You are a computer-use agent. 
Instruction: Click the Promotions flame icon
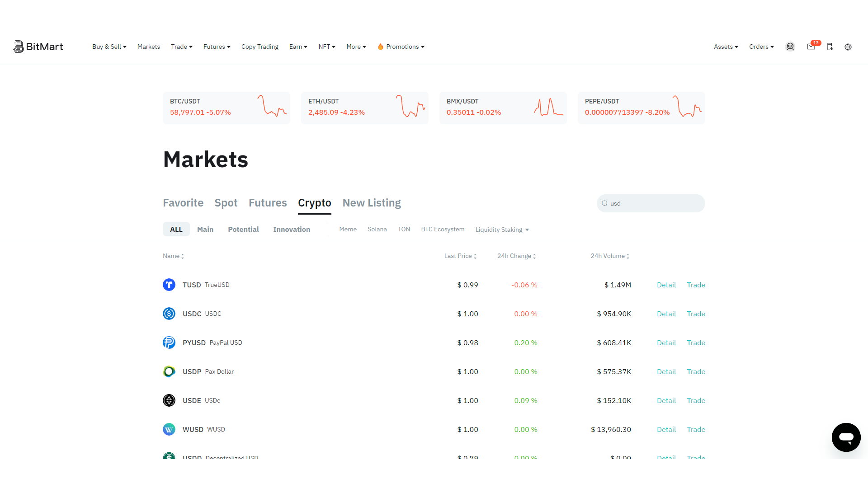pos(381,47)
